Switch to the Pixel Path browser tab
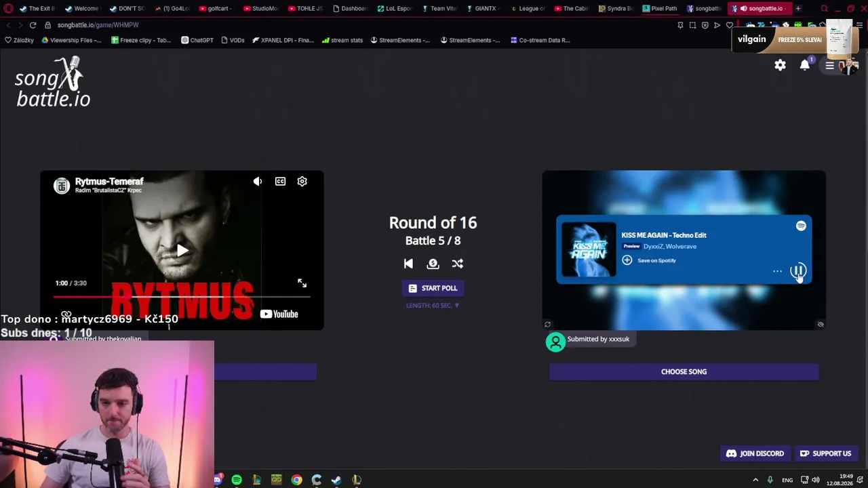The width and height of the screenshot is (868, 488). 659,9
